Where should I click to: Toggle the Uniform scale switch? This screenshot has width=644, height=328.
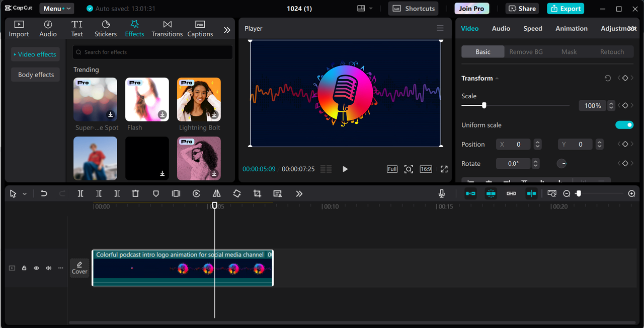pos(624,125)
